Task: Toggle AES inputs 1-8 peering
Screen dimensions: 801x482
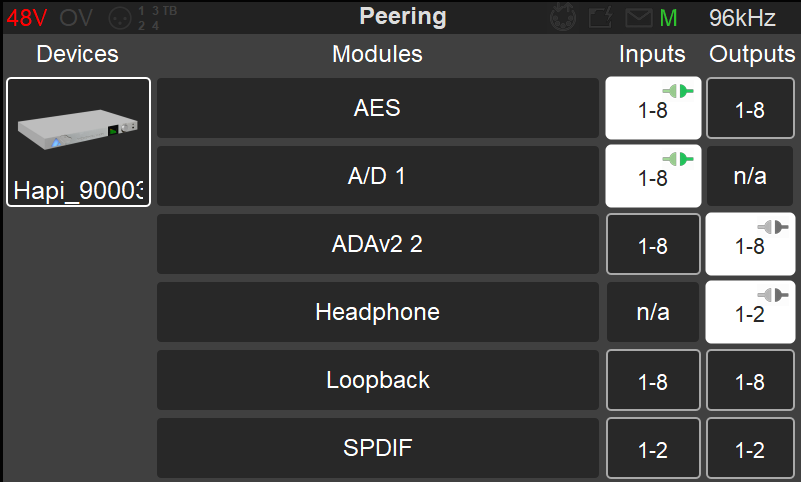Action: pyautogui.click(x=653, y=108)
